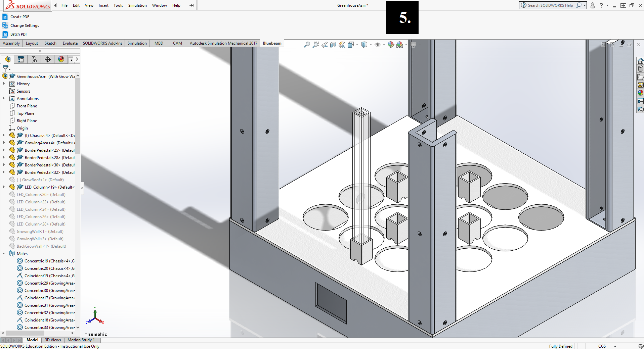The width and height of the screenshot is (644, 349).
Task: Open the Insert menu
Action: (103, 5)
